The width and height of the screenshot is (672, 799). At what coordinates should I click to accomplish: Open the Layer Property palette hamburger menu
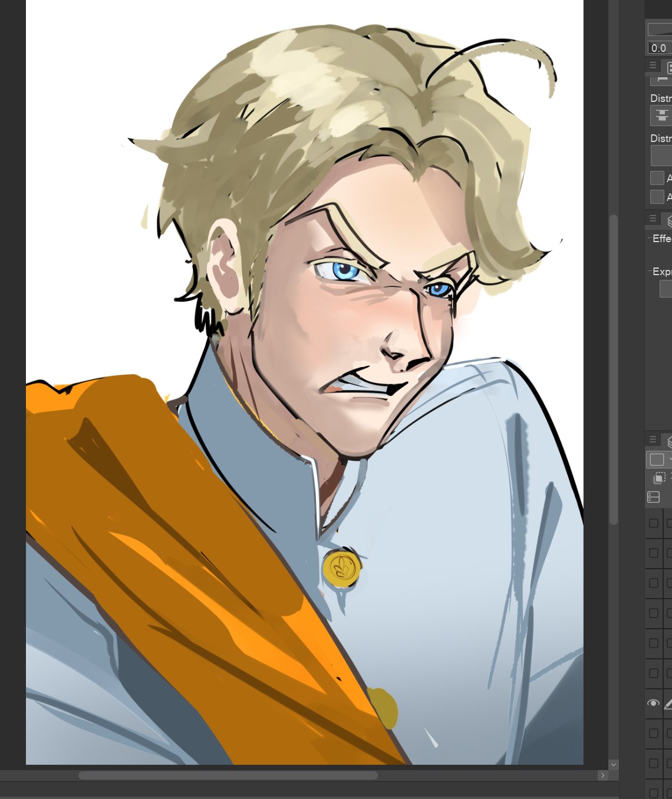(x=653, y=218)
